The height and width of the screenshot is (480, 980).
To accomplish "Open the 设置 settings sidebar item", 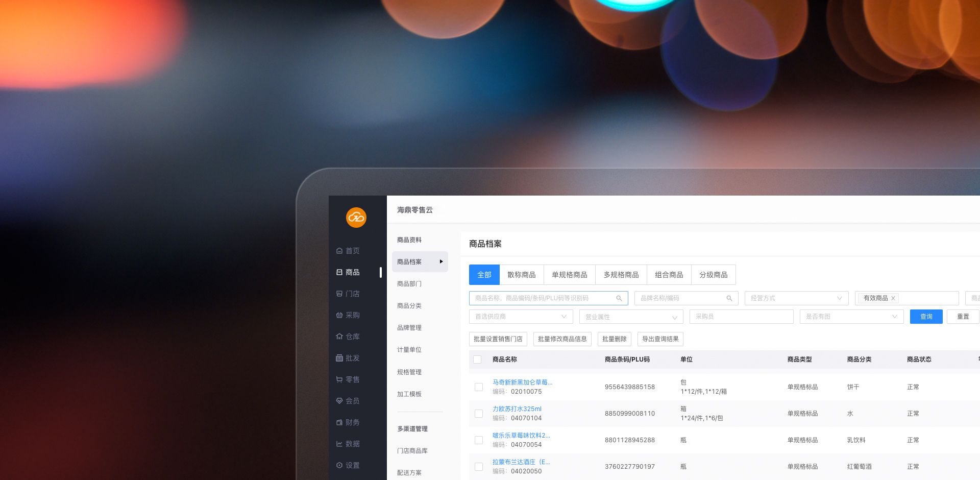I will [348, 465].
